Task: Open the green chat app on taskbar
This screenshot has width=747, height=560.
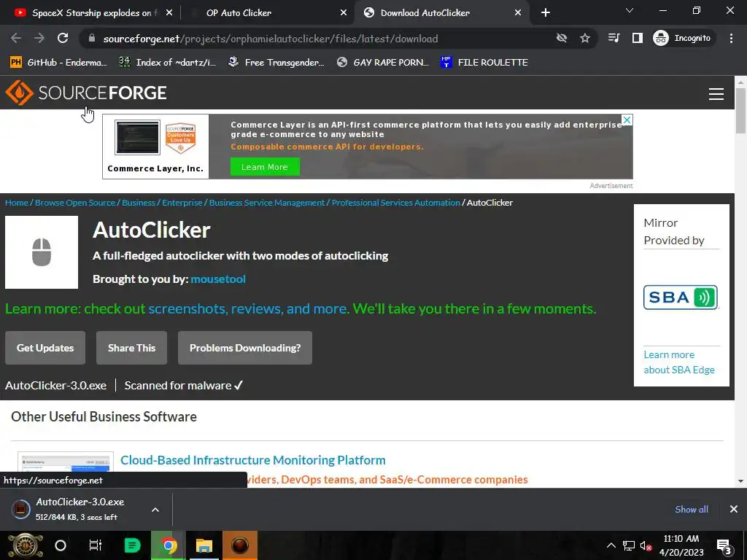Action: (x=132, y=545)
